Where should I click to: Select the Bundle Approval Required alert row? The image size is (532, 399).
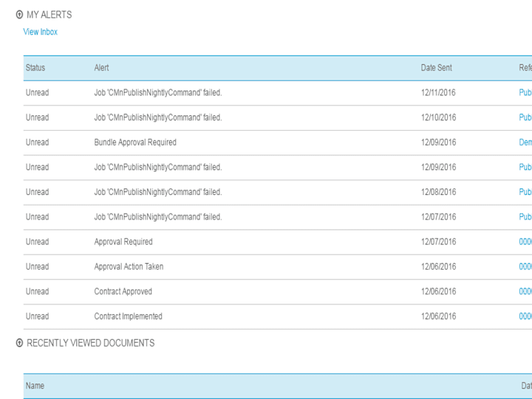pyautogui.click(x=278, y=143)
